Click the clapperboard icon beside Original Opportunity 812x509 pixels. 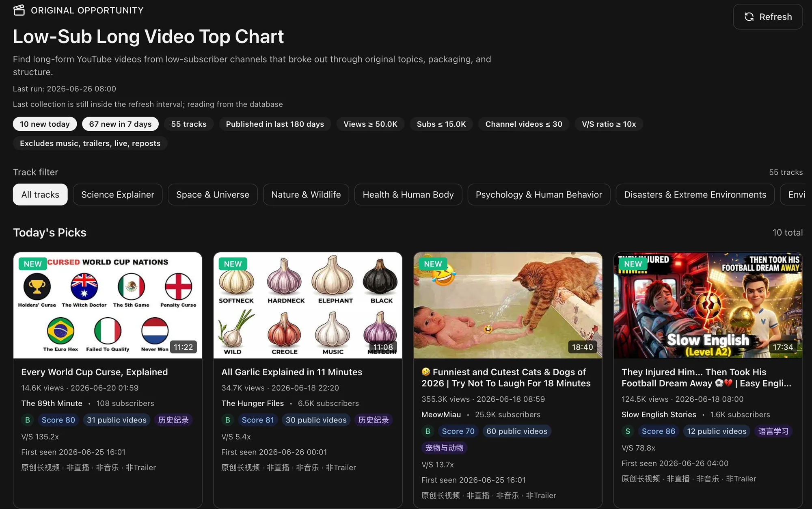(19, 10)
